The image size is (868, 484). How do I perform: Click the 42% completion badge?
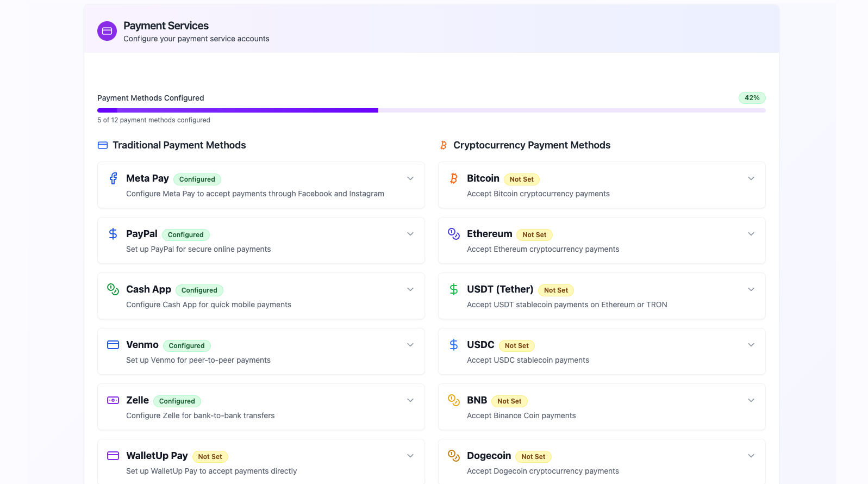click(752, 98)
